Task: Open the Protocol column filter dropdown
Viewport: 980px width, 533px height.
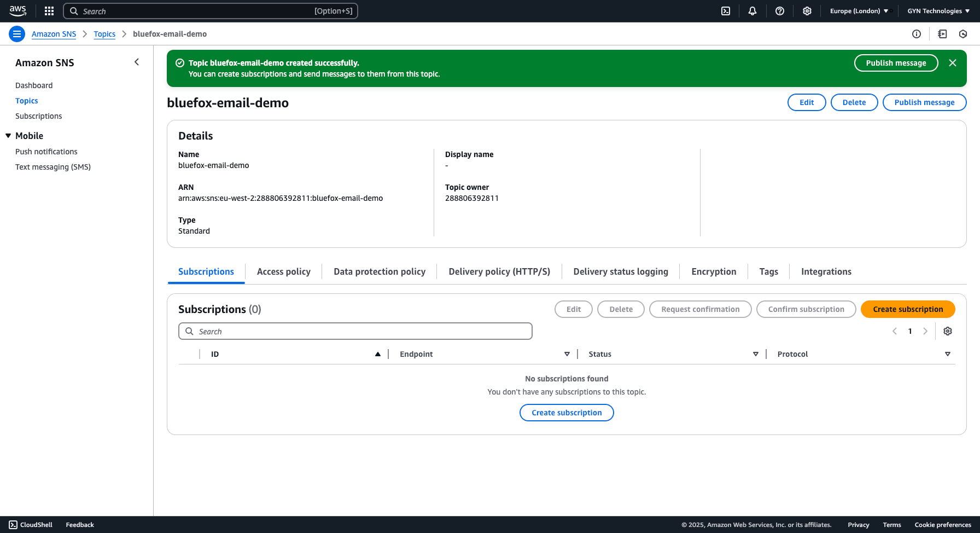Action: tap(948, 354)
